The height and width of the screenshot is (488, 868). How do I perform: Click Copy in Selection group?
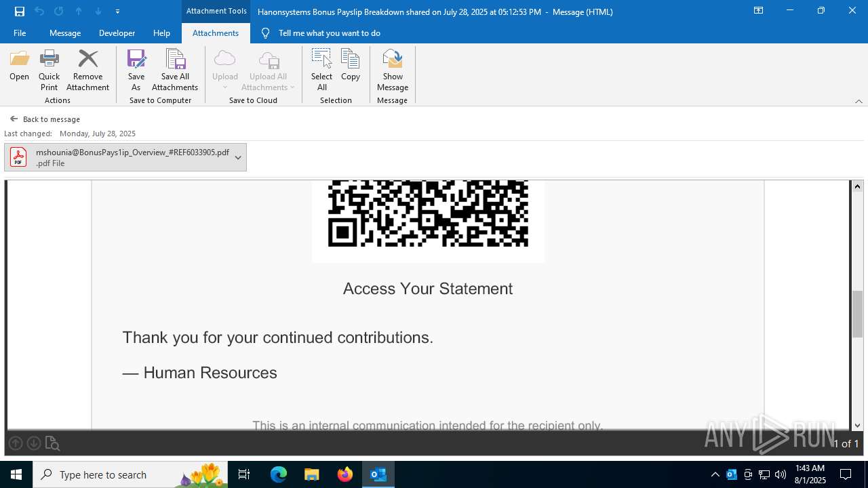click(351, 66)
